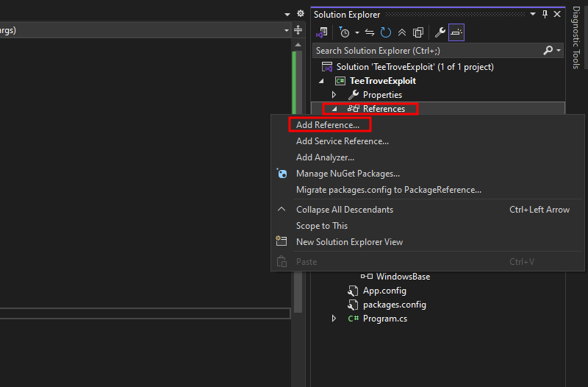Click the editor split-window handle
The width and height of the screenshot is (588, 387).
tap(298, 30)
